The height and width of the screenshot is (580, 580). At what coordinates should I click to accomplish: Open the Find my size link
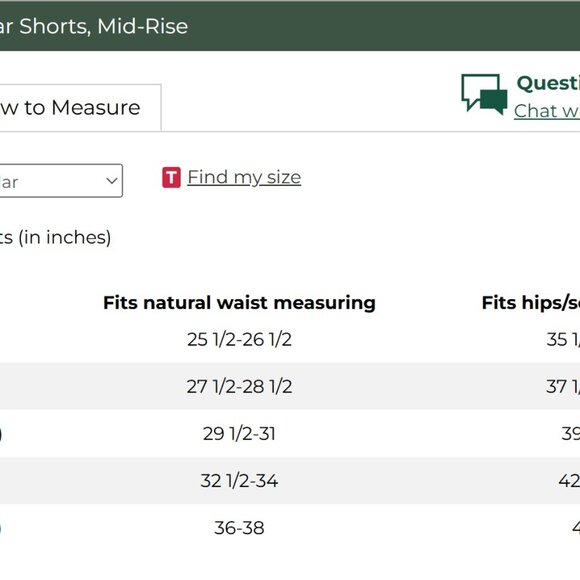(244, 177)
